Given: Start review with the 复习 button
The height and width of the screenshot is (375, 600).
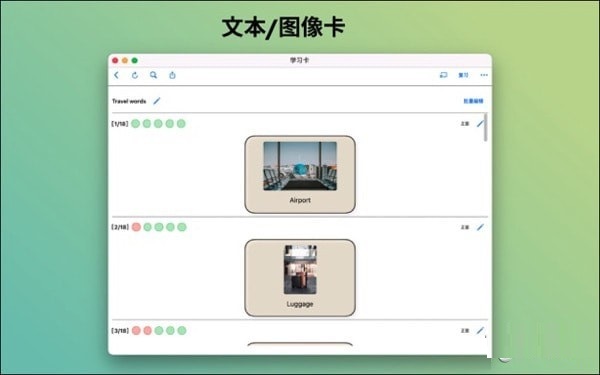Looking at the screenshot, I should coord(463,75).
